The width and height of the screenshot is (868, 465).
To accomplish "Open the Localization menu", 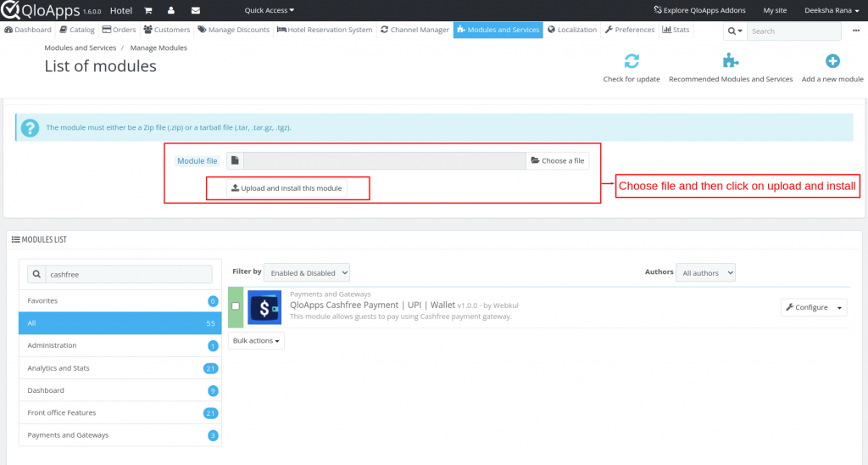I will (x=572, y=30).
